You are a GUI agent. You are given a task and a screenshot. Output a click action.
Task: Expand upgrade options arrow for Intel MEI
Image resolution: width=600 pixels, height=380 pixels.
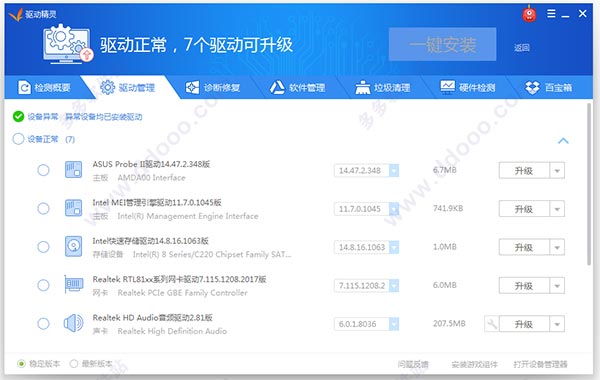557,209
